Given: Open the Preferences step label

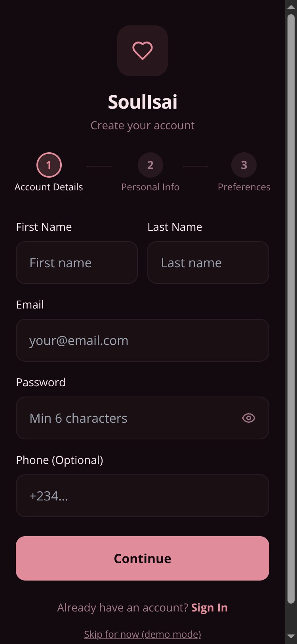Looking at the screenshot, I should [244, 187].
